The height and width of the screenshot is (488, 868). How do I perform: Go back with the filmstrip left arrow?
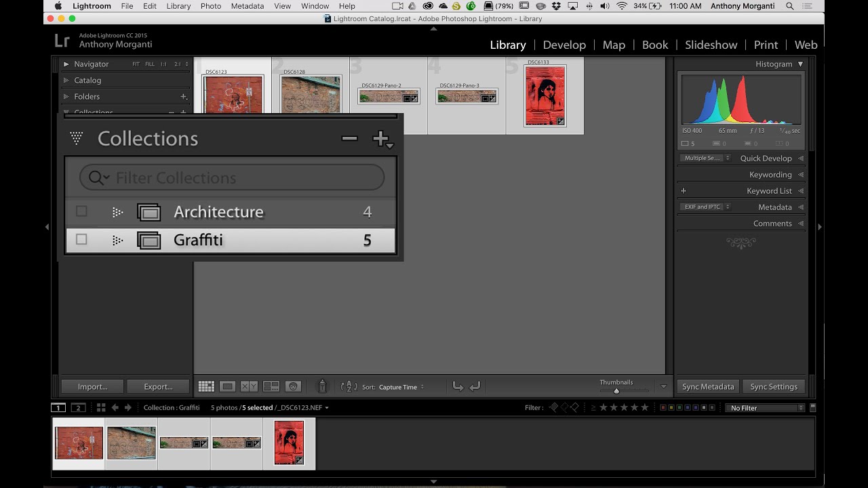(x=115, y=407)
